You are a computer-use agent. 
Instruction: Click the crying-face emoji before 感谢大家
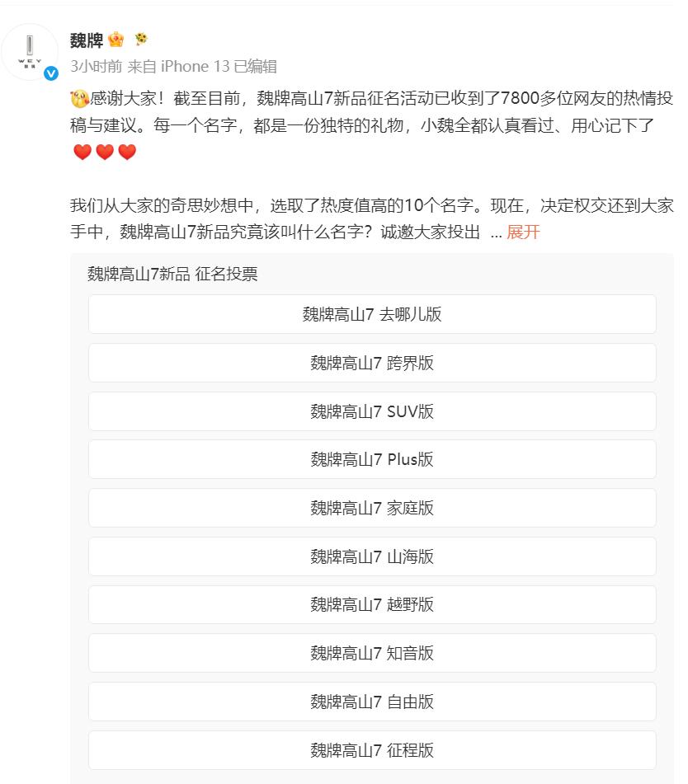[x=79, y=98]
